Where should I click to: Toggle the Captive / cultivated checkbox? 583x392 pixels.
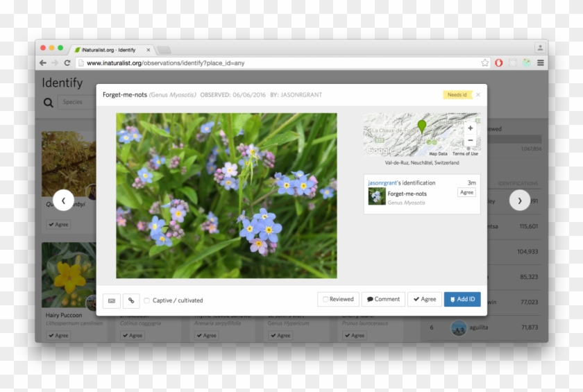point(147,300)
